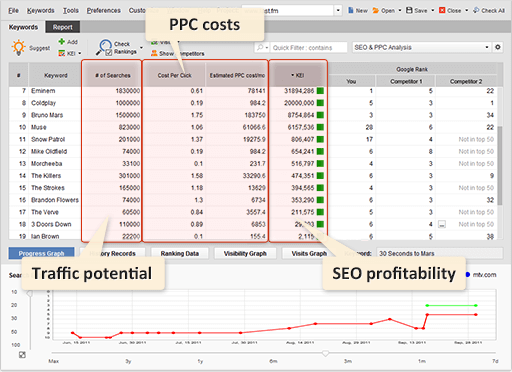Open the Tools menu
The height and width of the screenshot is (372, 512).
(x=71, y=10)
